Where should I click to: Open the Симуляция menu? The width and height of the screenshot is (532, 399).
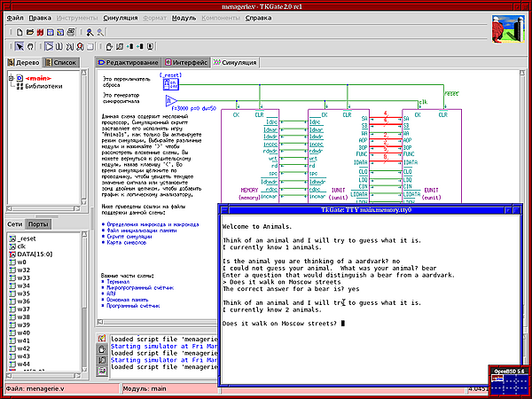point(120,18)
